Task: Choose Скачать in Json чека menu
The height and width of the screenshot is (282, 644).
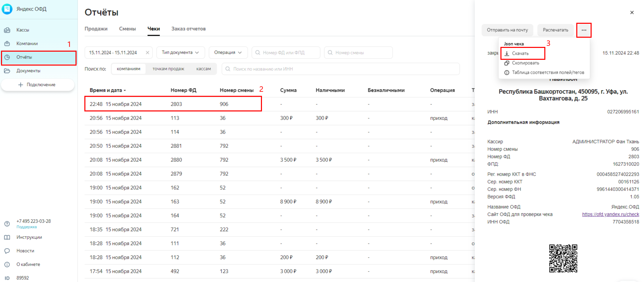Action: pos(520,53)
